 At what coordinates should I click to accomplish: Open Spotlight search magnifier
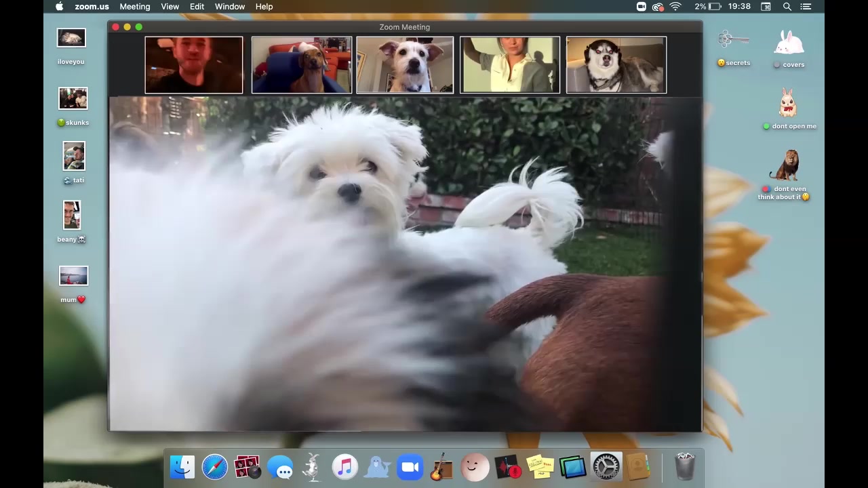(x=787, y=7)
